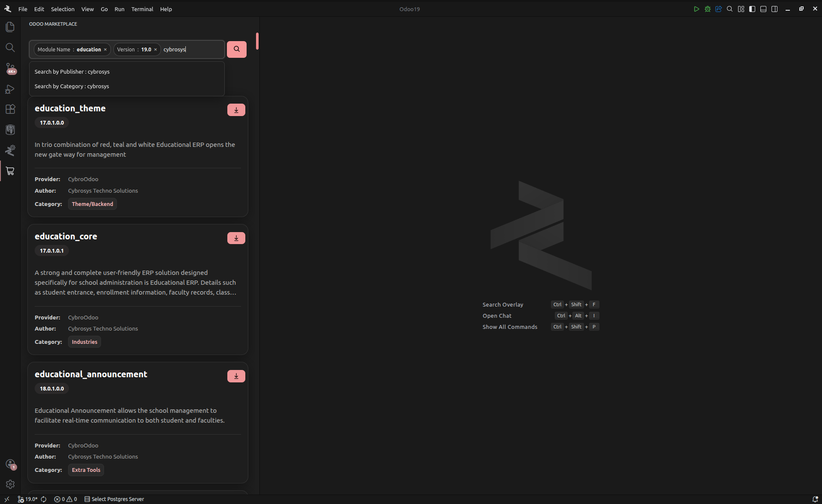Click the 'Open Chat' shortcut hint text
This screenshot has width=822, height=504.
[x=497, y=316]
